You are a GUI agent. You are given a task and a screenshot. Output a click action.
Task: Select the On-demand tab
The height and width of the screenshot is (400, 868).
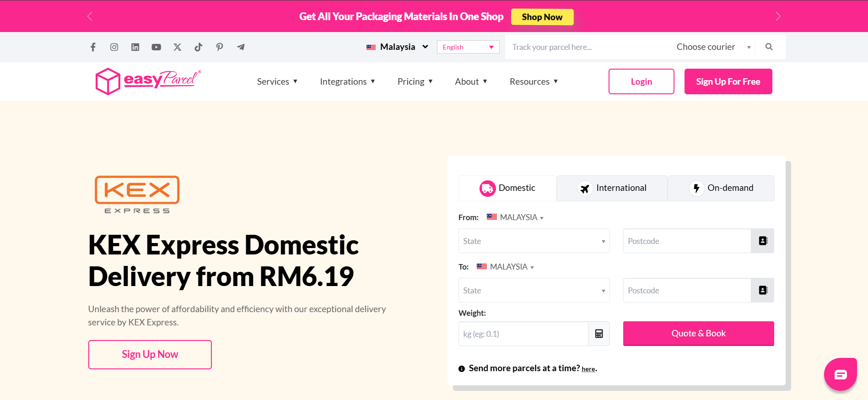721,188
